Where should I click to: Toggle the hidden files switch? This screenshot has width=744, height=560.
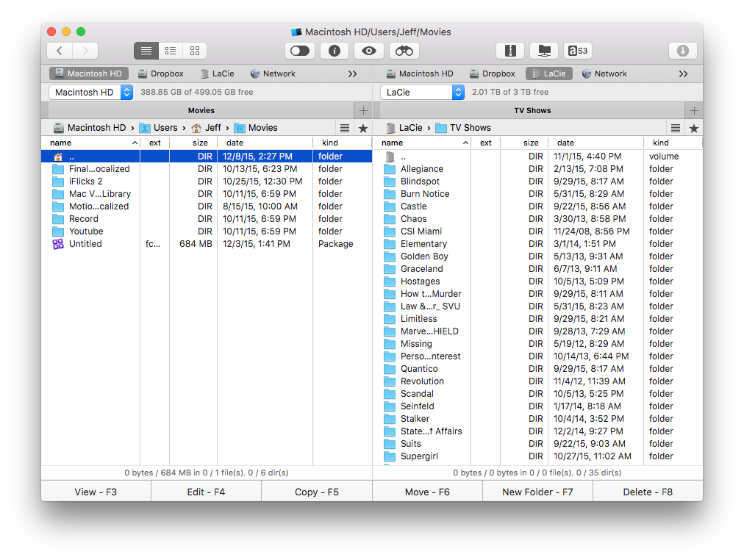pos(300,51)
